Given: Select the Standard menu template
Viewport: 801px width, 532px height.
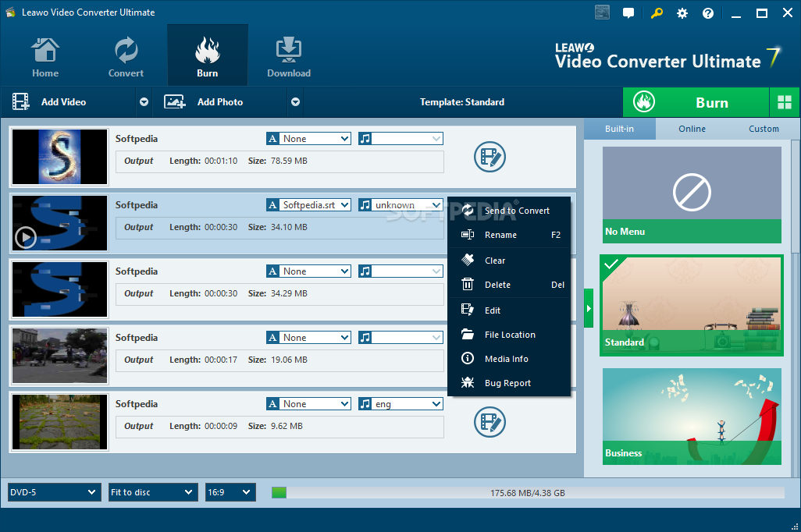Looking at the screenshot, I should 692,305.
